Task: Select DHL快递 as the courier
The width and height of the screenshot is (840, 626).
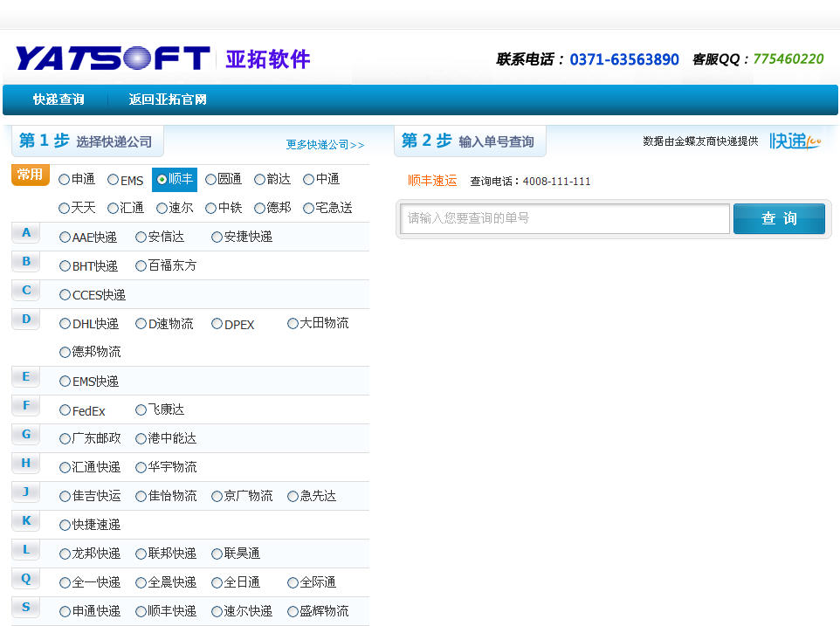Action: click(x=65, y=324)
